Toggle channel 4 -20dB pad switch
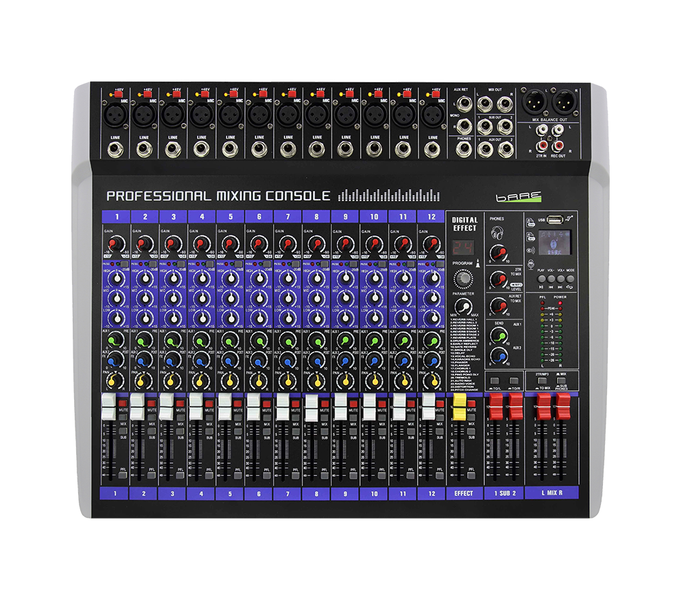This screenshot has width=677, height=616. coord(211,263)
